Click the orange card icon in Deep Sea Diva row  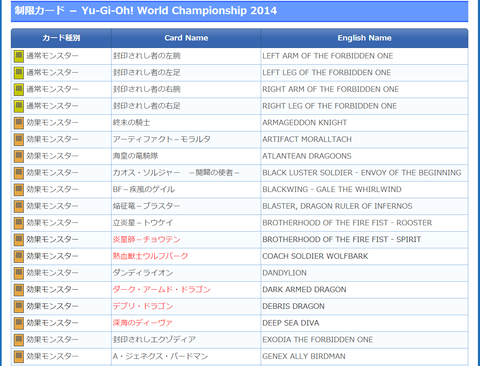[x=19, y=323]
